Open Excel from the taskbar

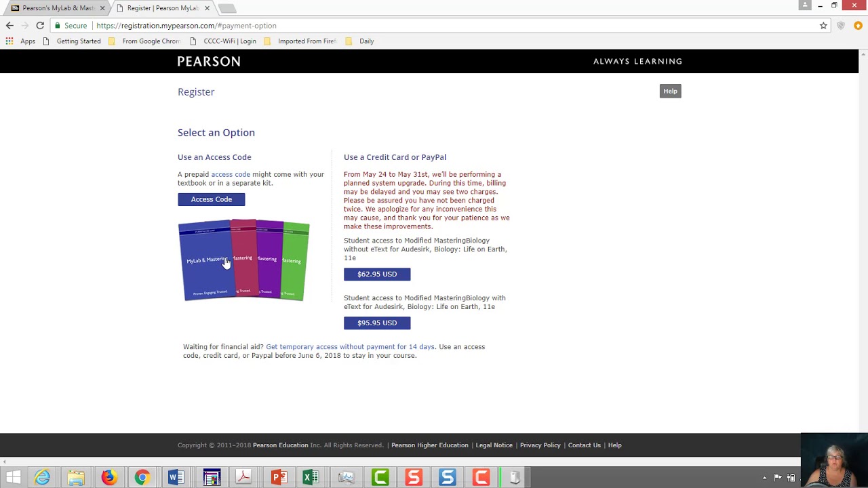click(311, 478)
